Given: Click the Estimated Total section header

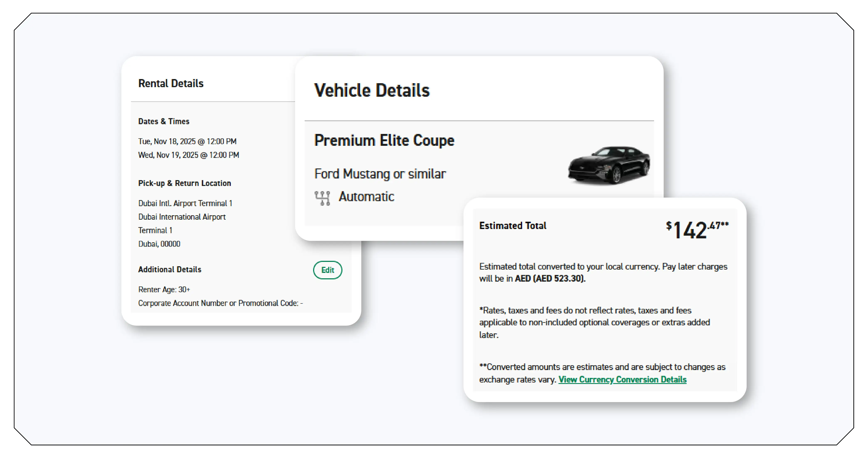Looking at the screenshot, I should click(x=512, y=226).
